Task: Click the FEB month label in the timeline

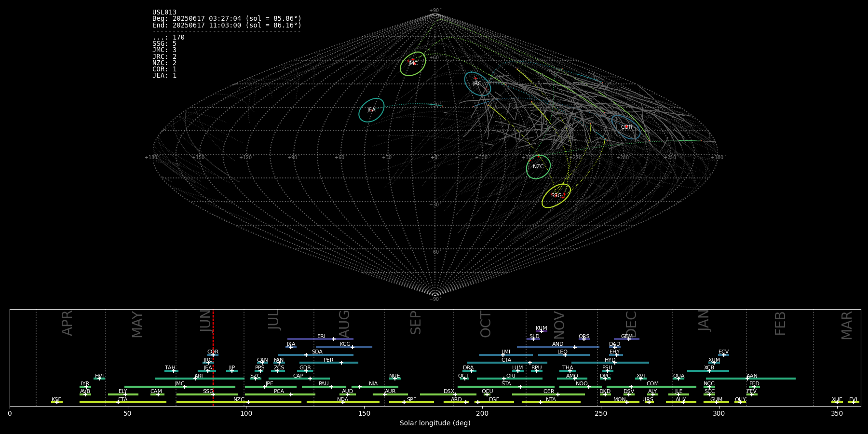Action: tap(780, 324)
